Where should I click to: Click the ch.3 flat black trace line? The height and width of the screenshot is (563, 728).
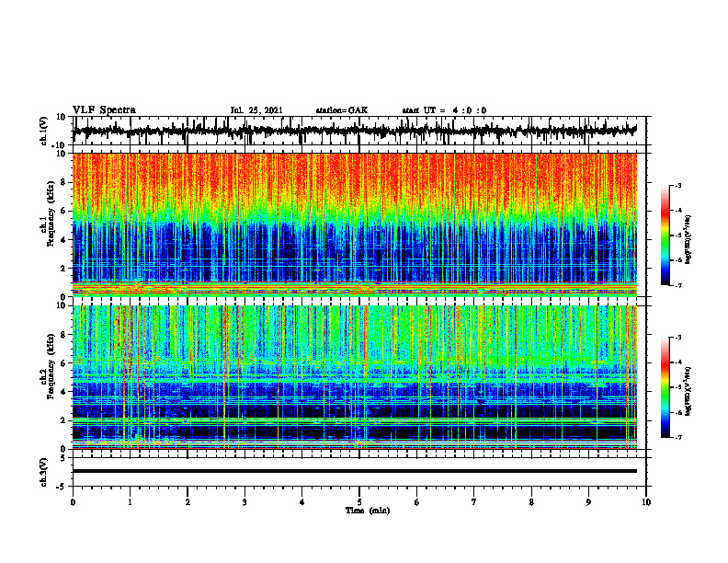pyautogui.click(x=355, y=471)
